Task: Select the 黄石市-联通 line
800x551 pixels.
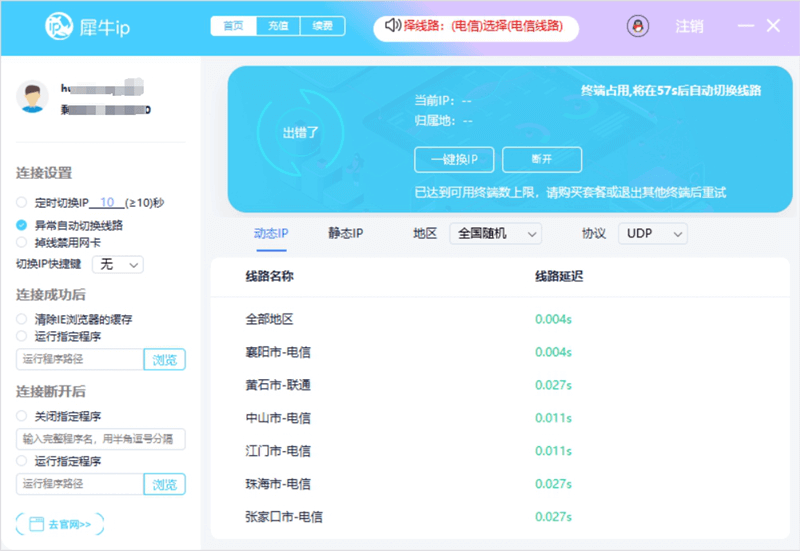Action: [x=500, y=385]
